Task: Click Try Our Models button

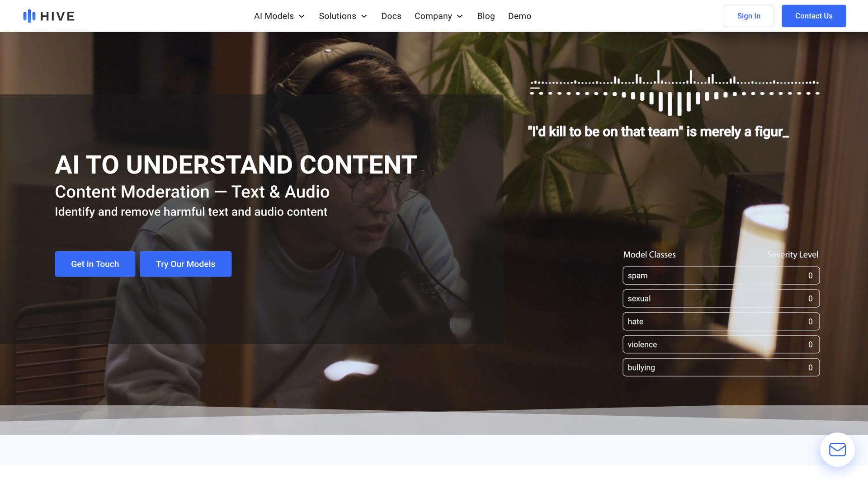Action: pyautogui.click(x=185, y=264)
